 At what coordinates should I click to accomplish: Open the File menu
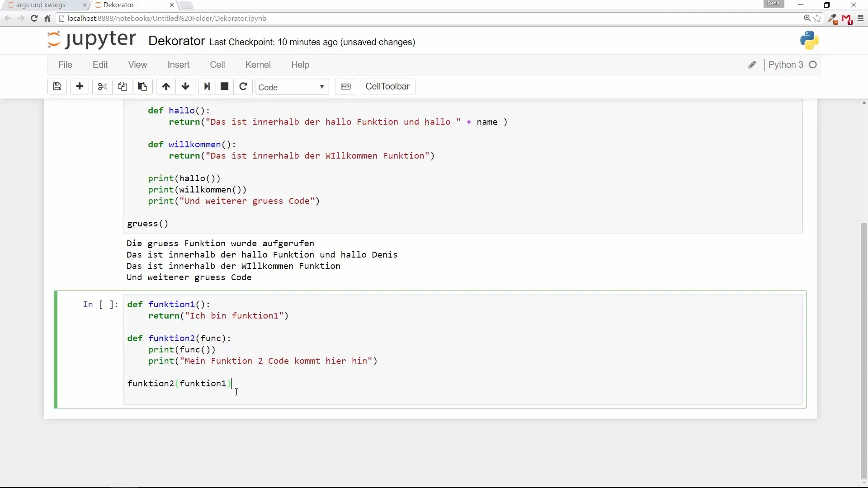point(65,65)
